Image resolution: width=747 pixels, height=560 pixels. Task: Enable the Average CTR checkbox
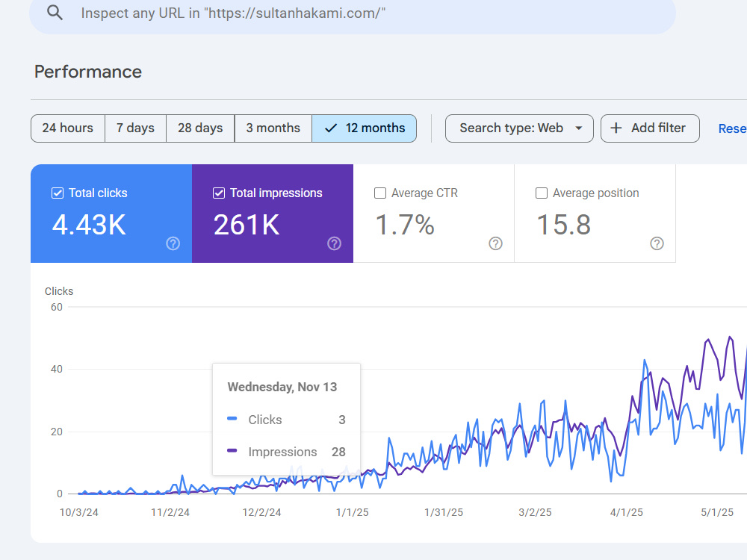[380, 193]
